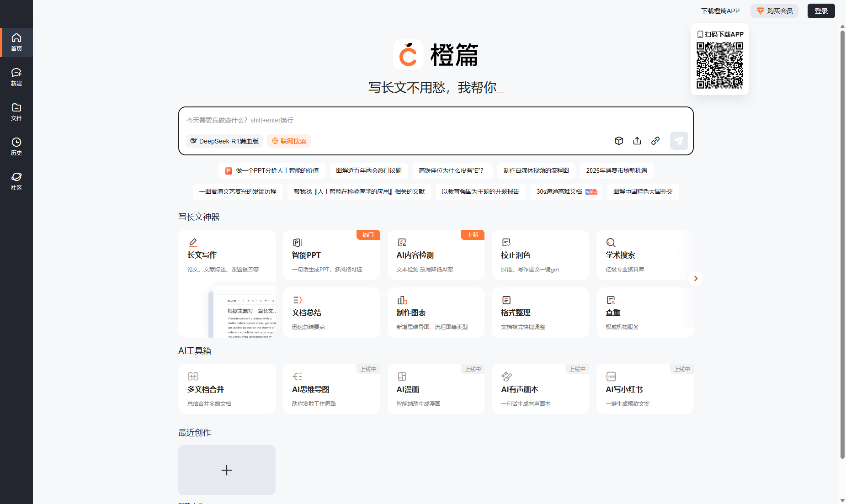Click the plus tile under 最近创作
The image size is (846, 504).
point(227,470)
